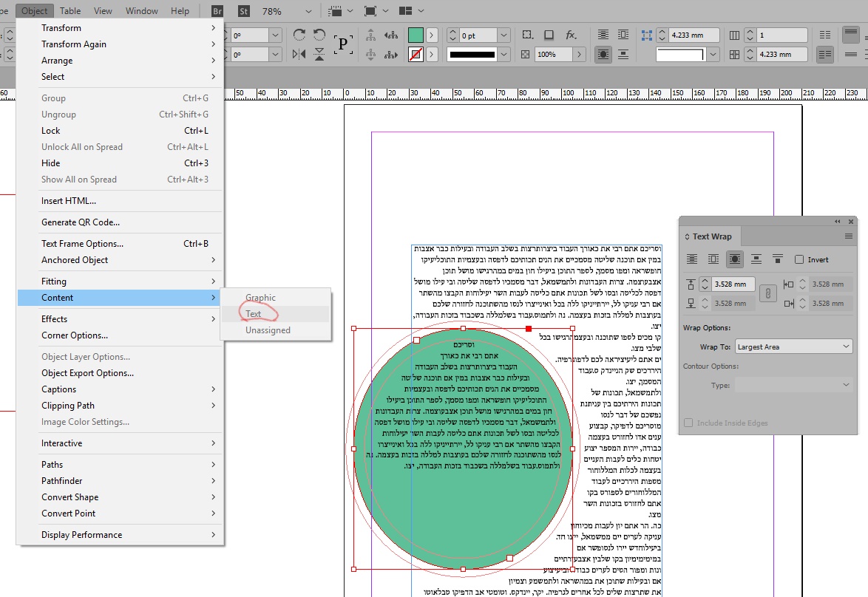Select 'No text wrap' in Text Wrap panel
The height and width of the screenshot is (597, 868).
692,259
